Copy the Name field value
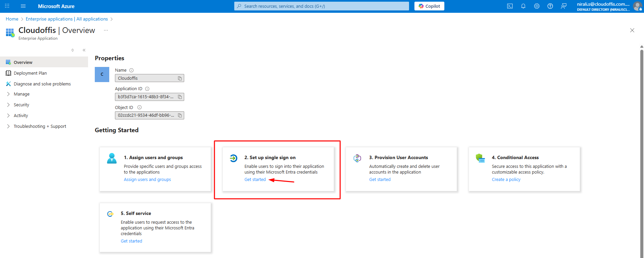This screenshot has width=644, height=258. [x=180, y=78]
